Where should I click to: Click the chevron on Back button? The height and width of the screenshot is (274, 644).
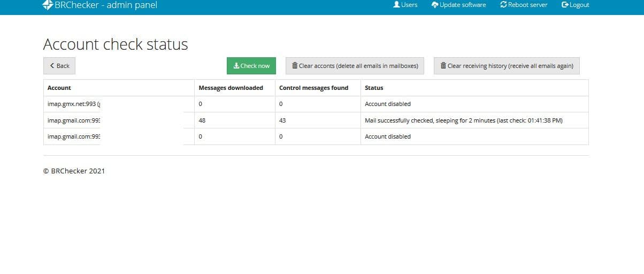coord(52,66)
